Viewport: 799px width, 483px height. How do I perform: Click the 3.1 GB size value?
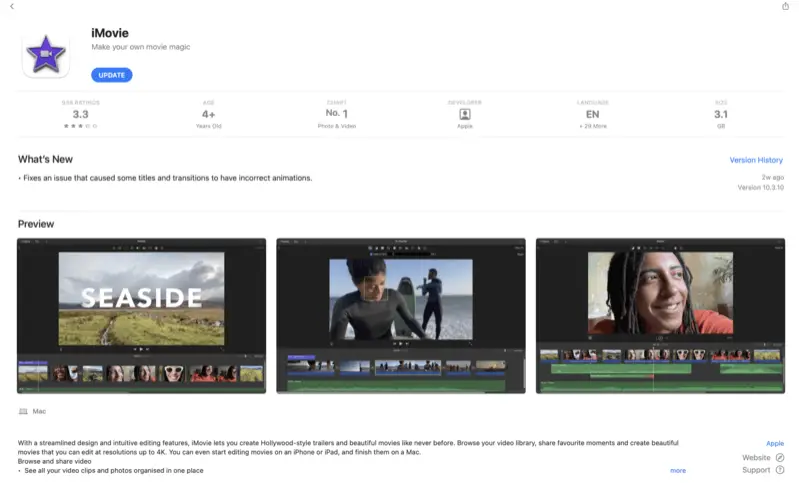pyautogui.click(x=721, y=115)
